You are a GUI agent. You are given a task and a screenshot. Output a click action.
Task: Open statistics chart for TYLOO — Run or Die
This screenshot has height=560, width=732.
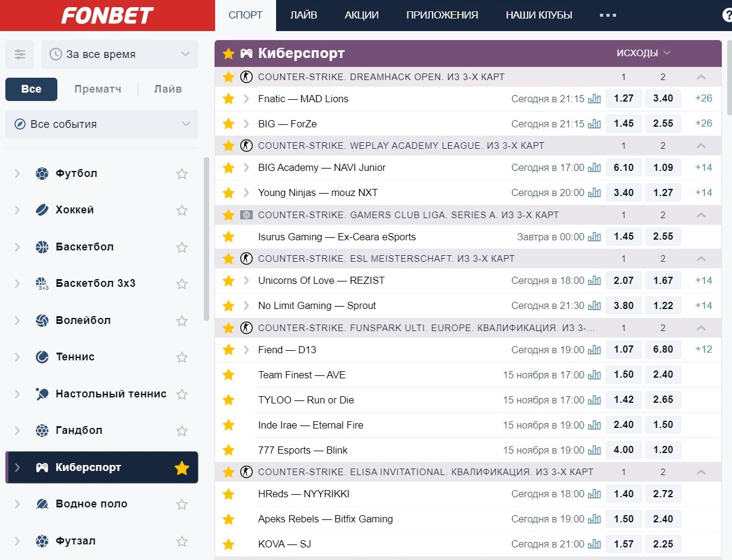[594, 400]
